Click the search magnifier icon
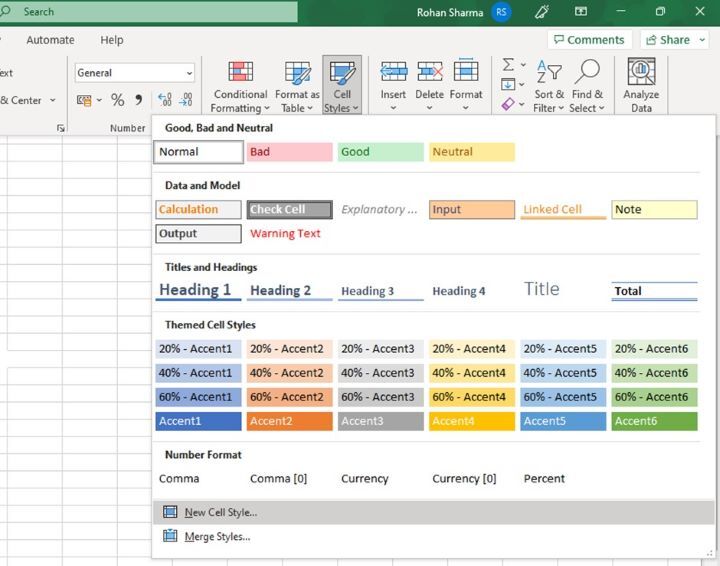720x566 pixels. [x=6, y=11]
